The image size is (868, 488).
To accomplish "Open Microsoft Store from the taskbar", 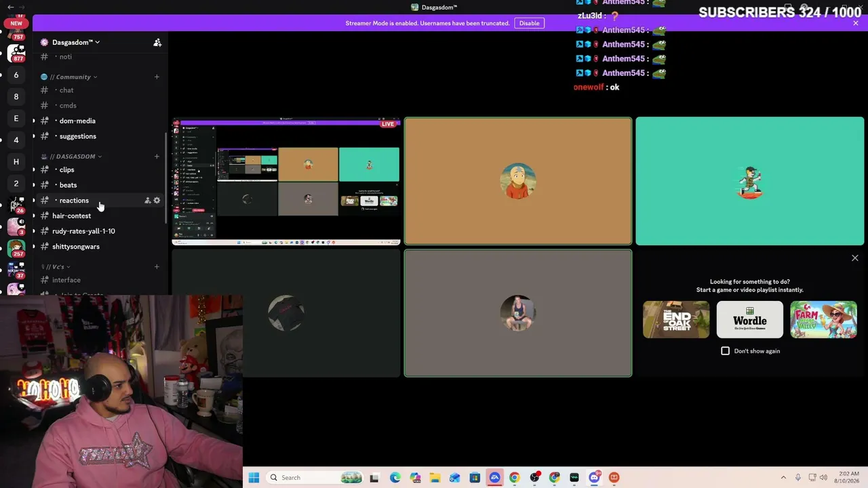I will tap(475, 478).
